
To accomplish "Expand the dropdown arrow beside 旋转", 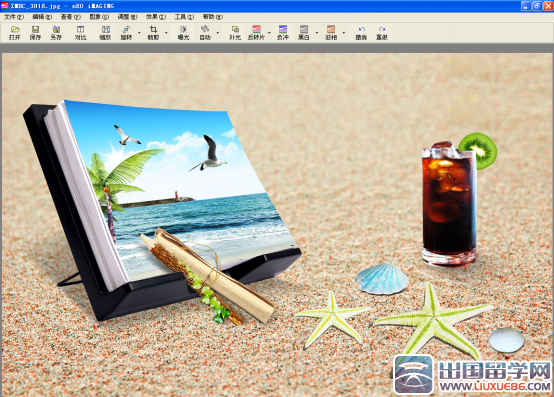I will (x=139, y=32).
